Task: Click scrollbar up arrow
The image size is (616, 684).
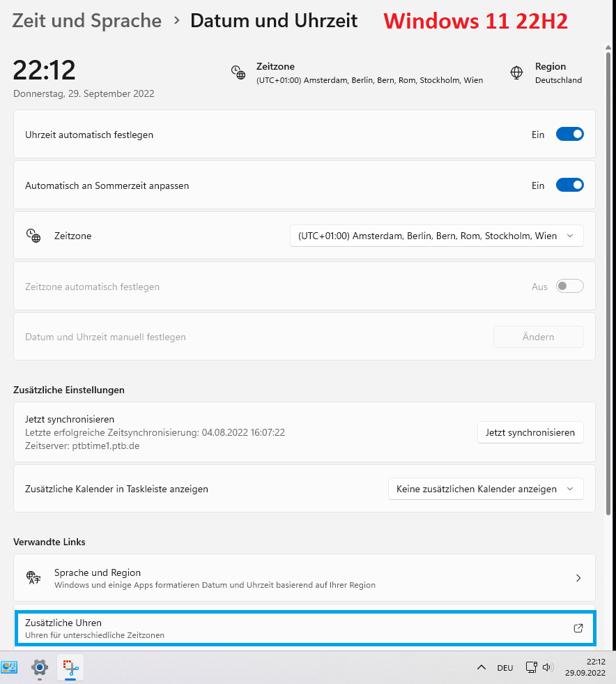Action: click(608, 47)
